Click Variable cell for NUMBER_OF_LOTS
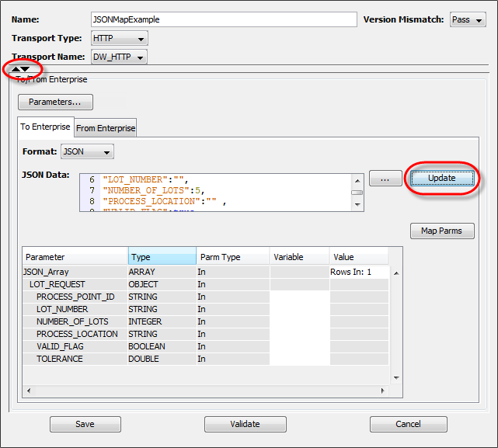The width and height of the screenshot is (498, 448). (299, 321)
